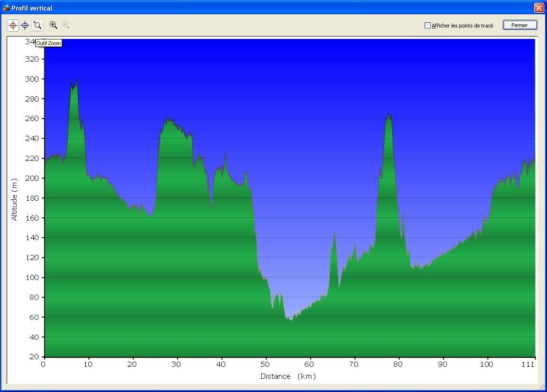
Task: Click the Distance (km) axis label
Action: click(x=288, y=376)
